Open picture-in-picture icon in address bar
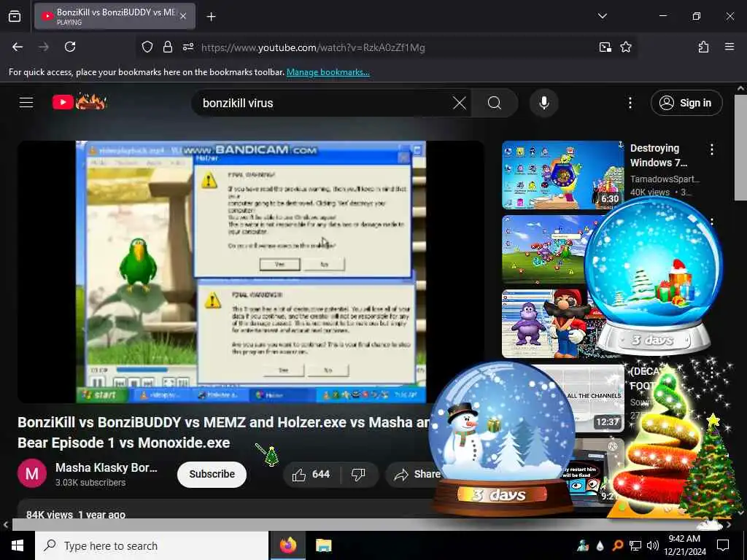The height and width of the screenshot is (560, 747). pyautogui.click(x=605, y=47)
